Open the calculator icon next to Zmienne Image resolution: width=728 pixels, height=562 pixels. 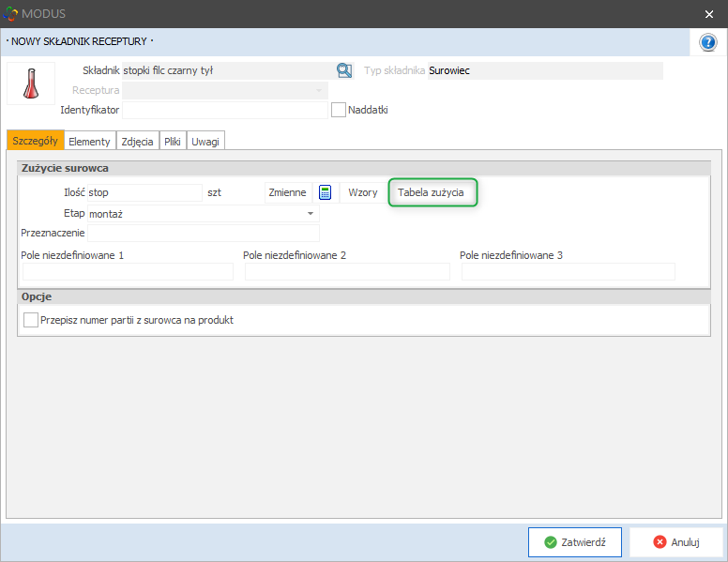pos(326,192)
